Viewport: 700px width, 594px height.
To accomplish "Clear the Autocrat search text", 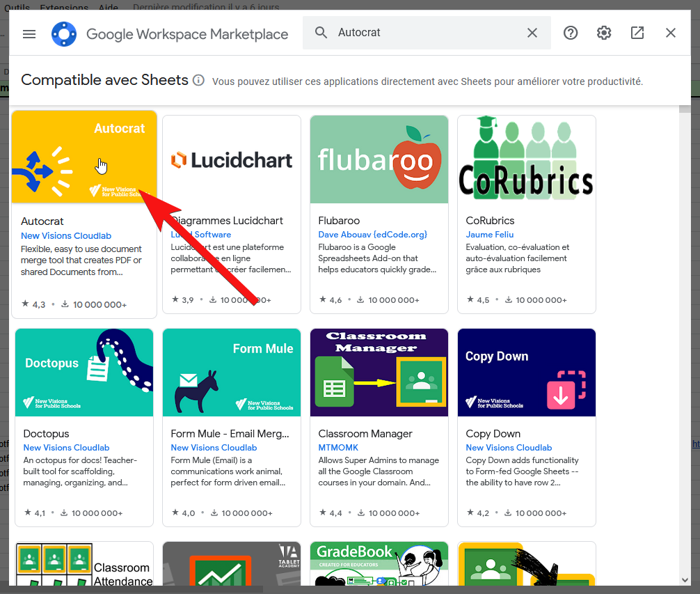I will click(532, 33).
